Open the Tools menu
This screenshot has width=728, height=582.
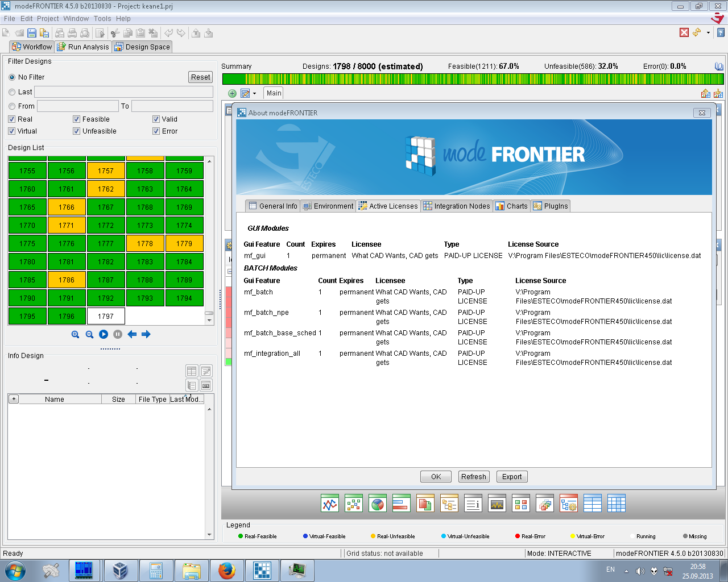pos(102,19)
